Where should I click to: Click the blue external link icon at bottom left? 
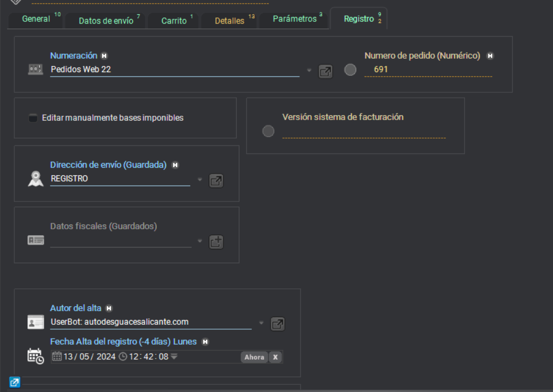point(14,383)
